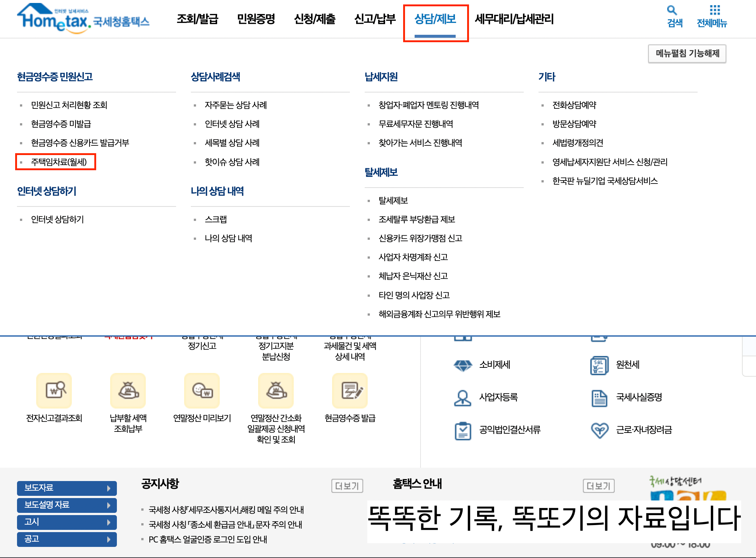Click the 공익법인결산서류 clipboard icon

(462, 430)
